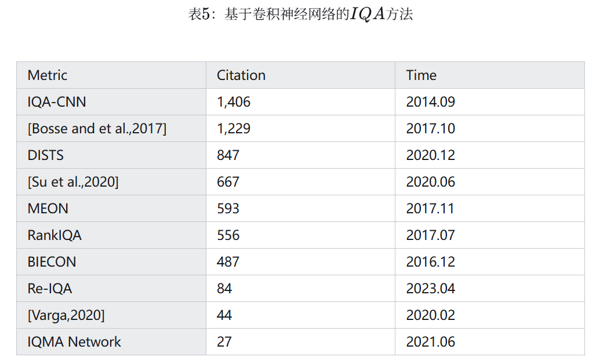Viewport: 596px width, 364px height.
Task: Click the RankIQA metric name
Action: coord(54,235)
